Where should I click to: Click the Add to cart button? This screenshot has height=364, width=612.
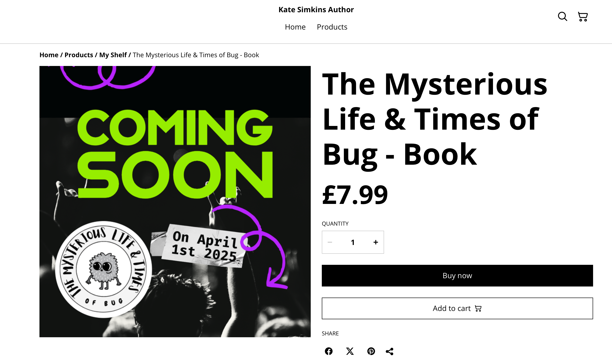point(457,308)
